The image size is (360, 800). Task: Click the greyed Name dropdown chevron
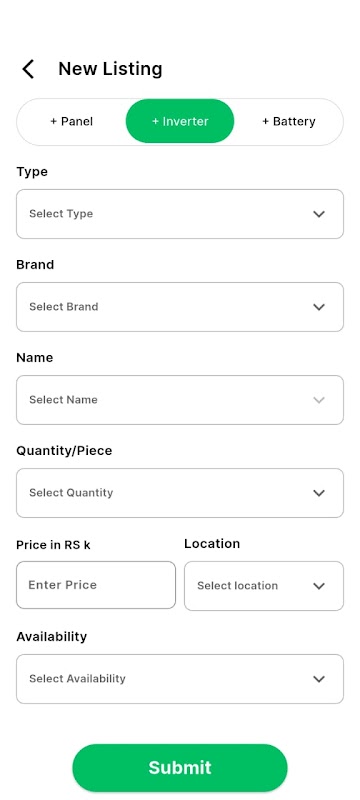[319, 399]
